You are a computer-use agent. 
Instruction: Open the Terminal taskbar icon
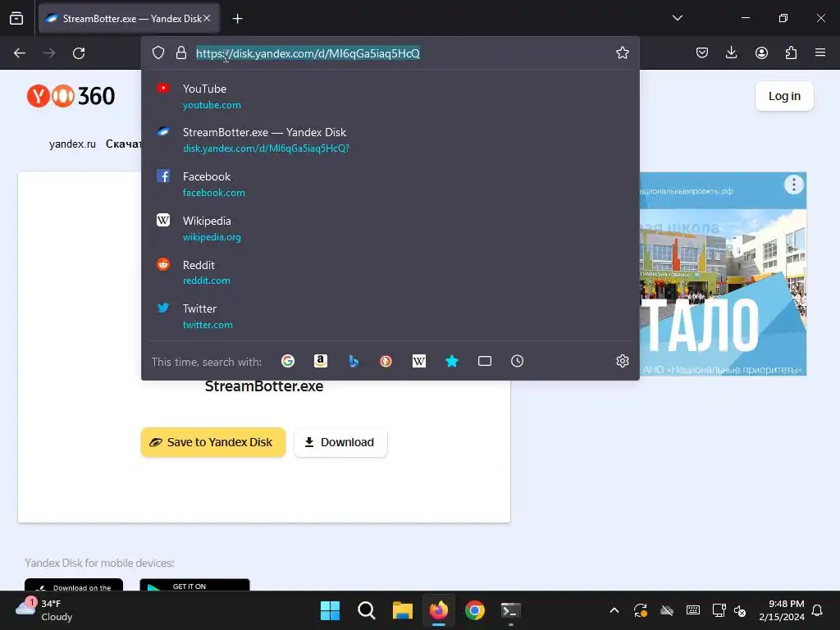tap(510, 610)
